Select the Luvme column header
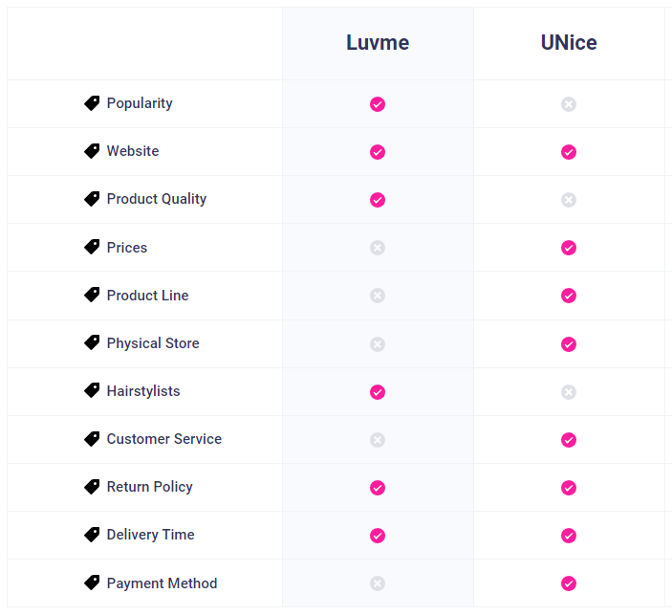Screen dimensions: 672x616 [378, 42]
